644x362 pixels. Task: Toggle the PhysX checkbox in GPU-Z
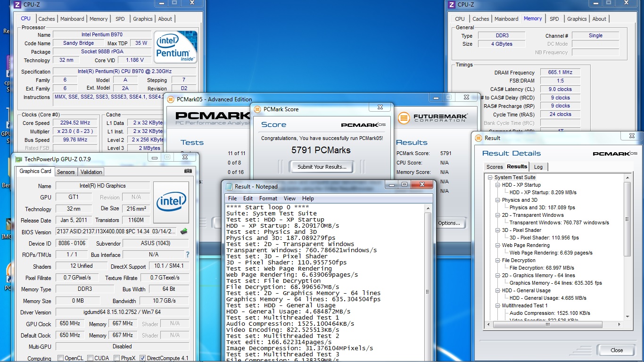(x=116, y=358)
